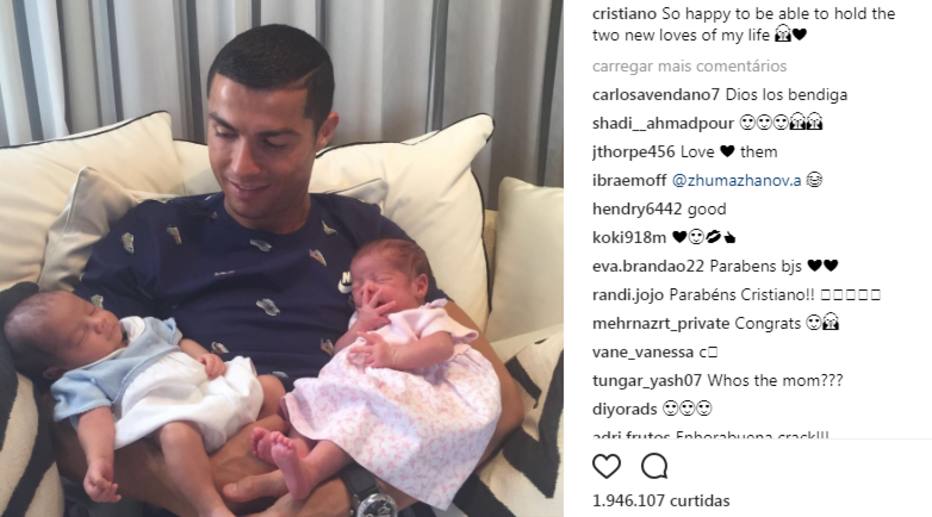Open mehrnazrt_private username link

661,323
